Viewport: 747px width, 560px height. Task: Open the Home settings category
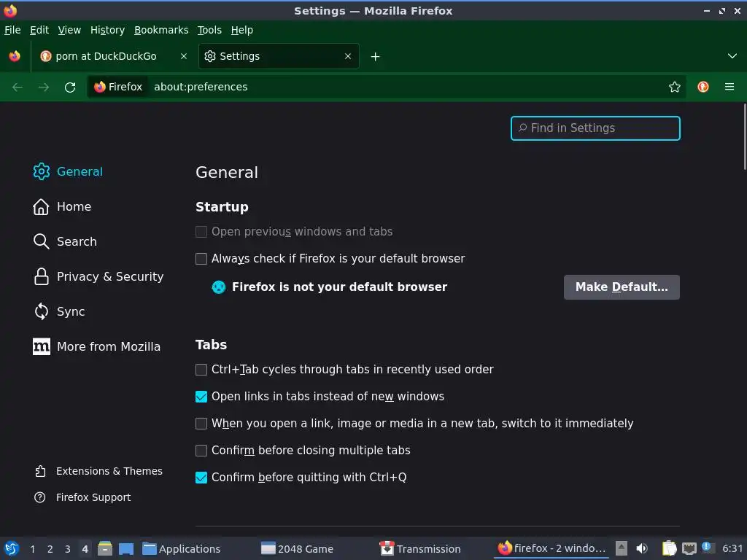coord(62,206)
